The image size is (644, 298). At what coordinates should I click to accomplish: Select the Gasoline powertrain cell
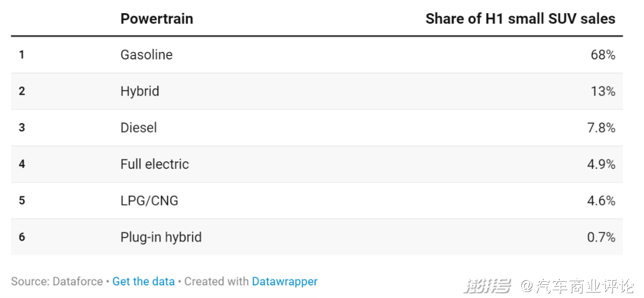coord(146,55)
